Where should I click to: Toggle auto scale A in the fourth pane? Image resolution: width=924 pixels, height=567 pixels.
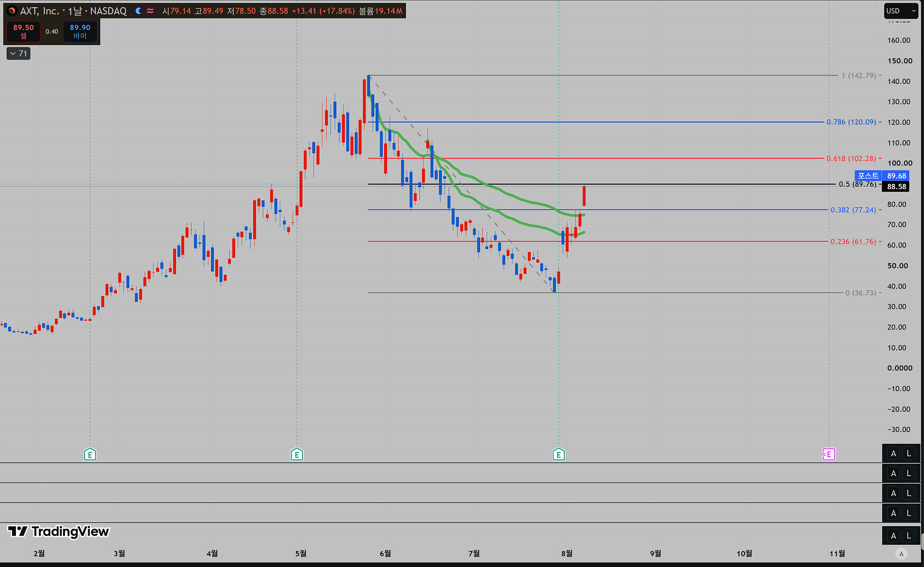point(894,513)
